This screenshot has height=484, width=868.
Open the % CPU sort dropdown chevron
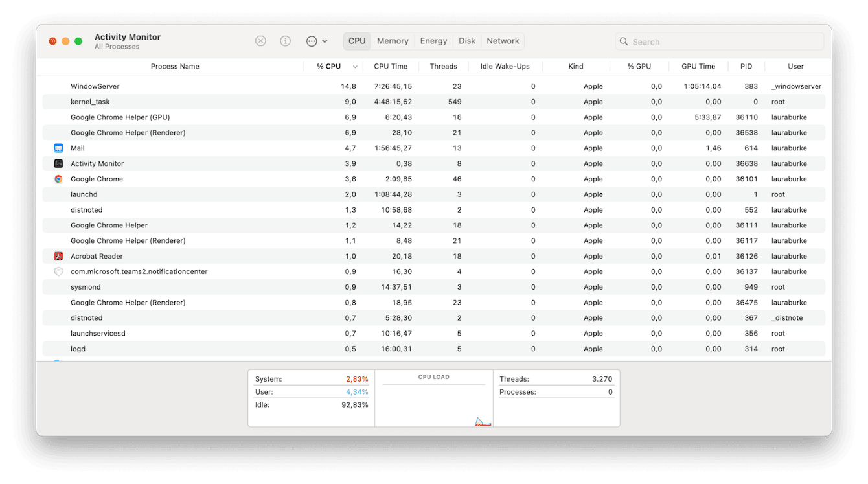[354, 66]
